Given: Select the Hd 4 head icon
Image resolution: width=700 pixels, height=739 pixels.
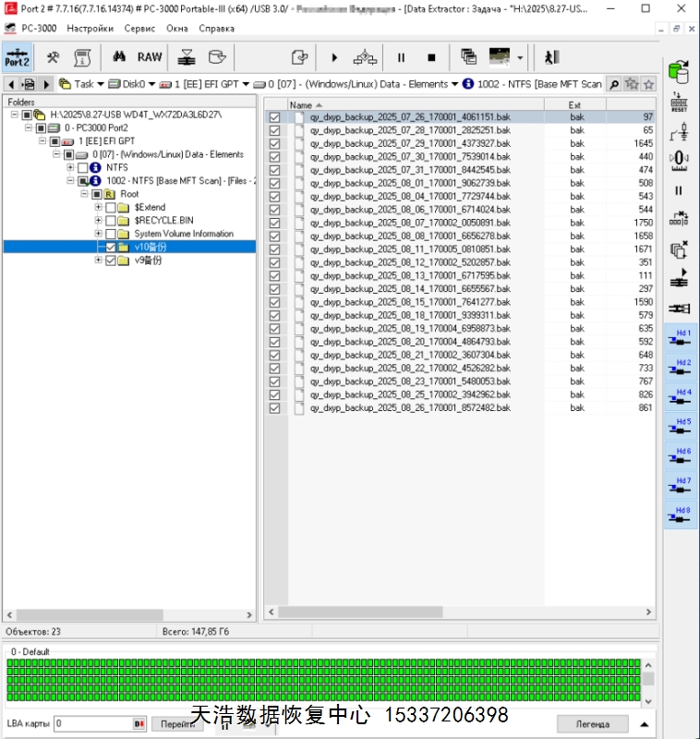Looking at the screenshot, I should tap(679, 397).
